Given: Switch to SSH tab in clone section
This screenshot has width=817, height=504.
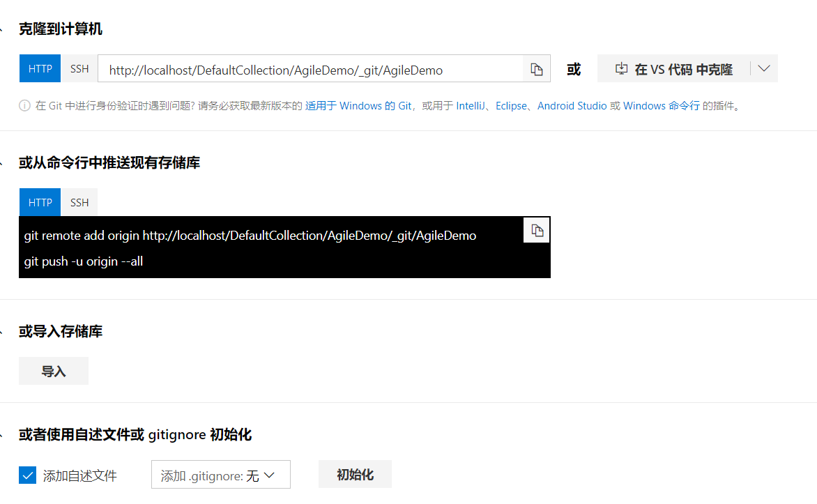Looking at the screenshot, I should click(79, 68).
